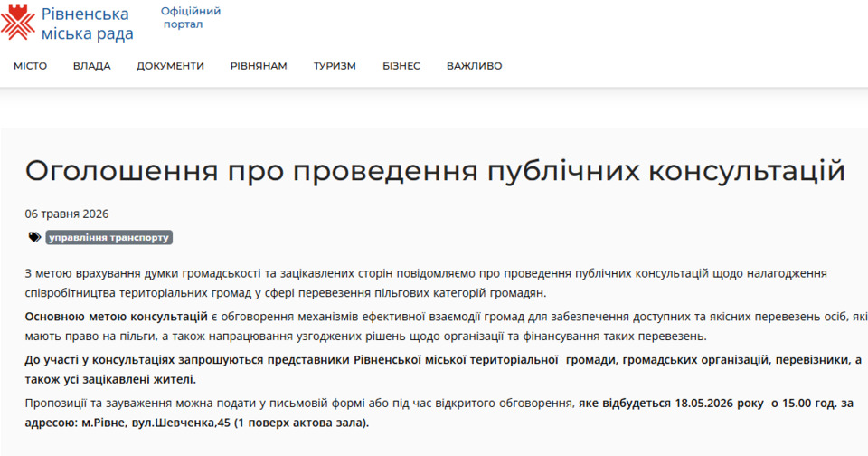Screen dimensions: 868x456
Task: Click the bold До участі у консультаціях paragraph
Action: coord(443,369)
